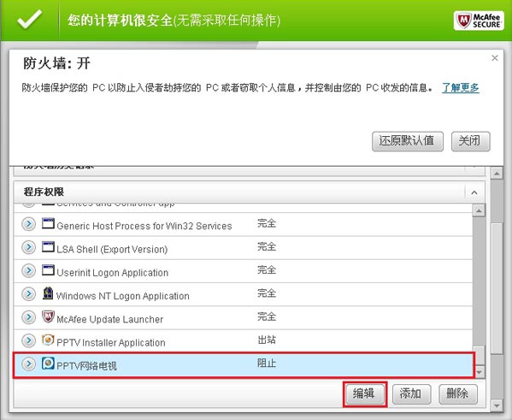This screenshot has height=420, width=512.
Task: Select the PPTV Installer Application row
Action: tap(244, 341)
